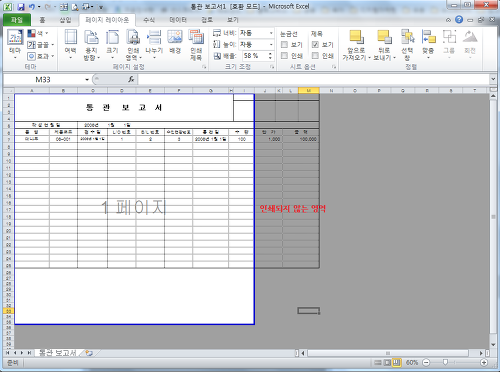The height and width of the screenshot is (372, 500).
Task: Click the Save icon in quick access toolbar
Action: tap(21, 6)
